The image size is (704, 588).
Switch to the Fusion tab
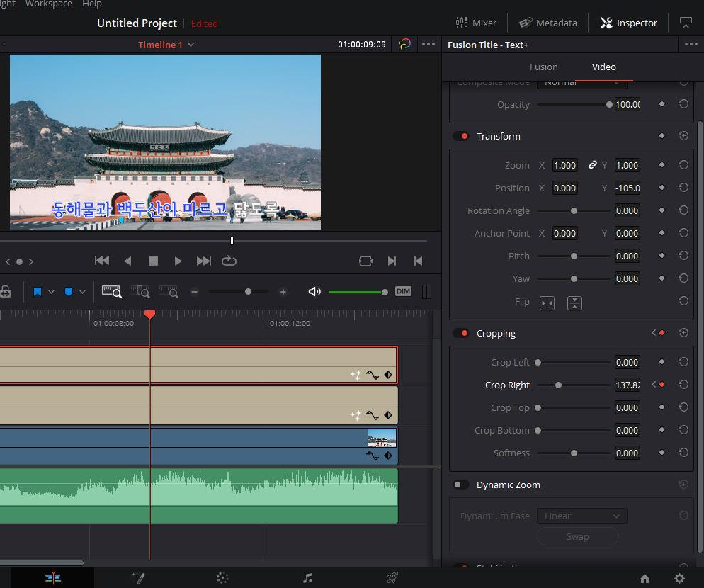pyautogui.click(x=543, y=67)
